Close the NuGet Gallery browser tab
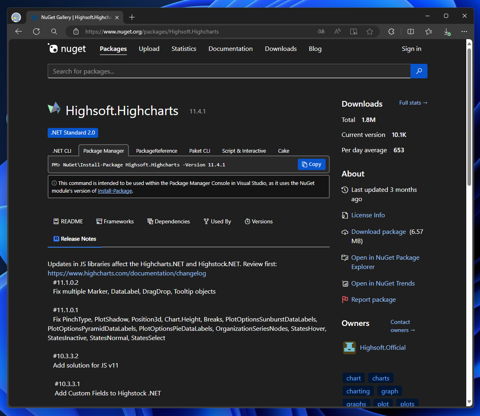 pos(117,17)
